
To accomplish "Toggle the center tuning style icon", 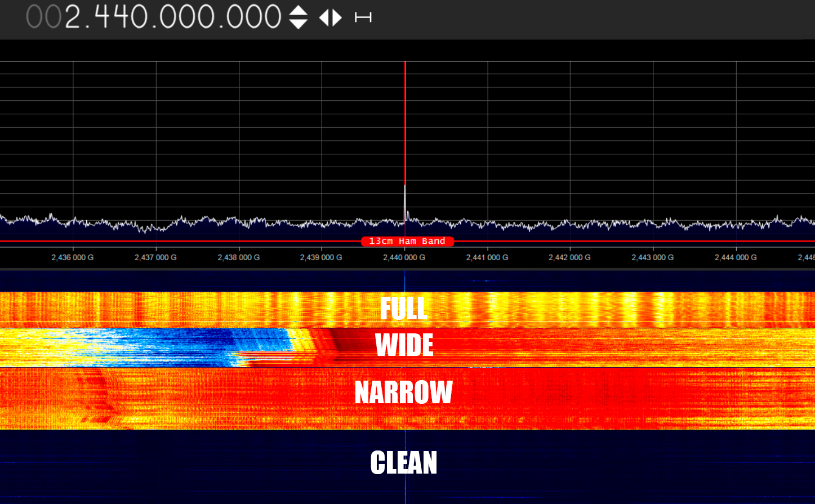I will coord(363,17).
